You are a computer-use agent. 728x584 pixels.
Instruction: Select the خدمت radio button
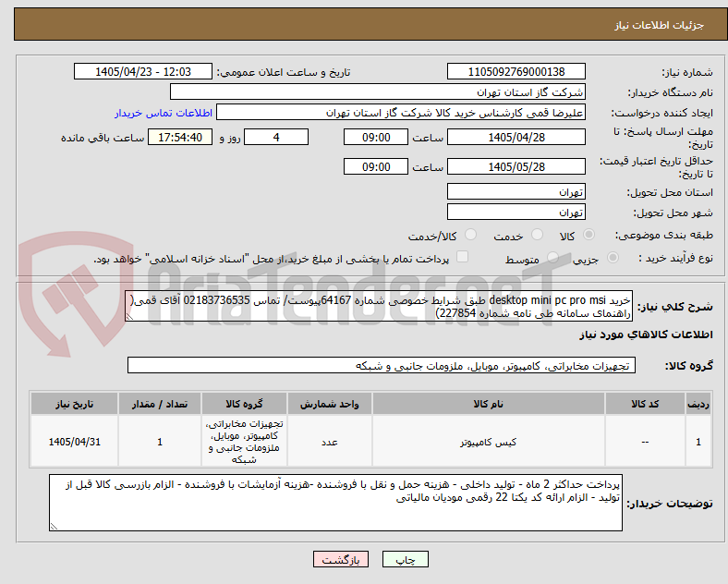click(x=537, y=235)
